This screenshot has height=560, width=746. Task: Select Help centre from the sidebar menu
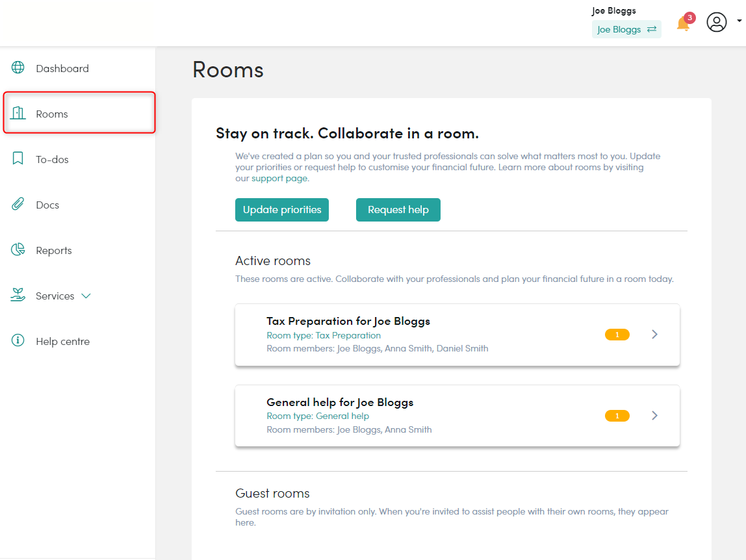(x=63, y=340)
